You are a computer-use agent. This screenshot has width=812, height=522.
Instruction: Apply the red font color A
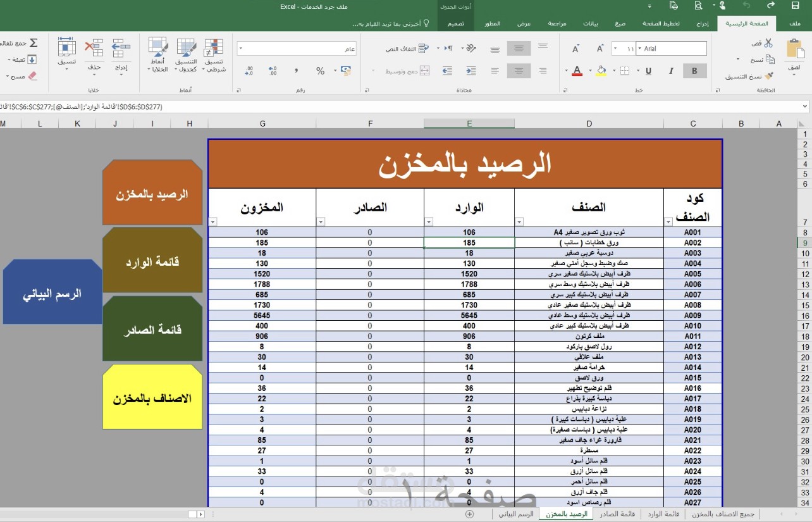pyautogui.click(x=577, y=71)
